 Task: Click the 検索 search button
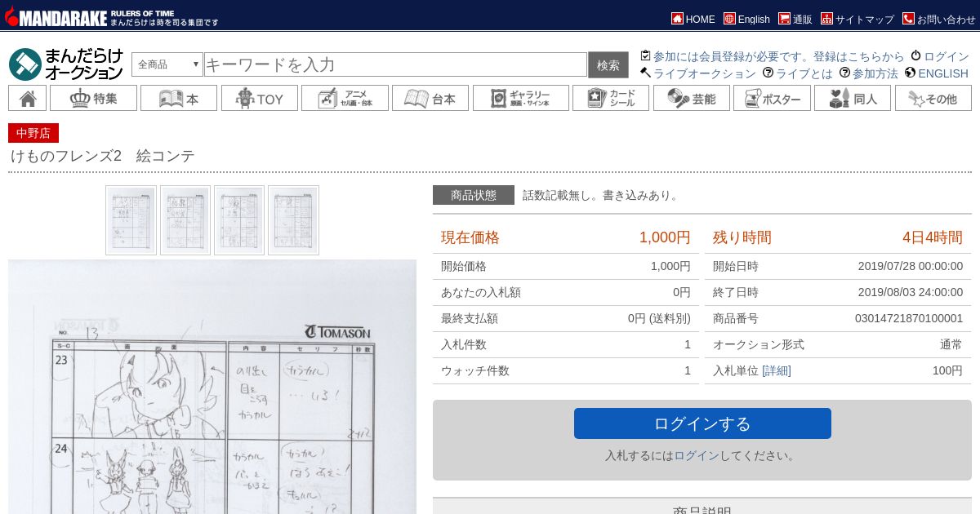(x=608, y=64)
